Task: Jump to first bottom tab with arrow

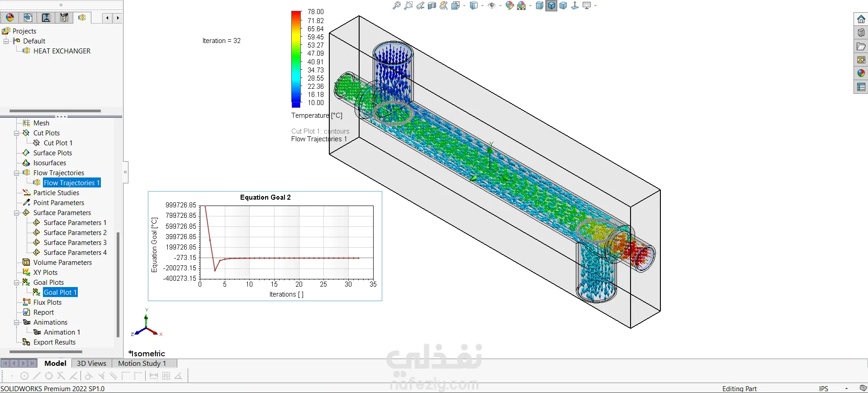Action: (x=5, y=363)
